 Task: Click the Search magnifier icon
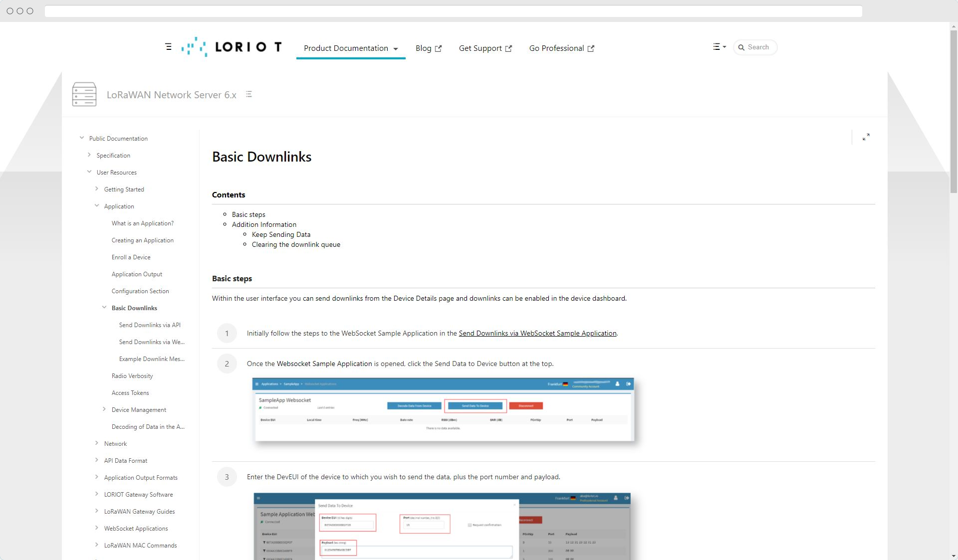tap(741, 47)
